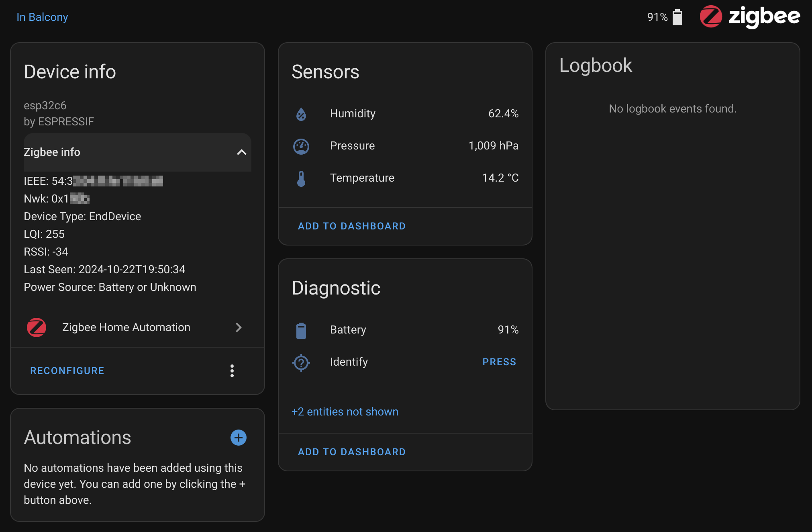The image size is (812, 532).
Task: Trigger the Identify PRESS button
Action: [x=499, y=362]
